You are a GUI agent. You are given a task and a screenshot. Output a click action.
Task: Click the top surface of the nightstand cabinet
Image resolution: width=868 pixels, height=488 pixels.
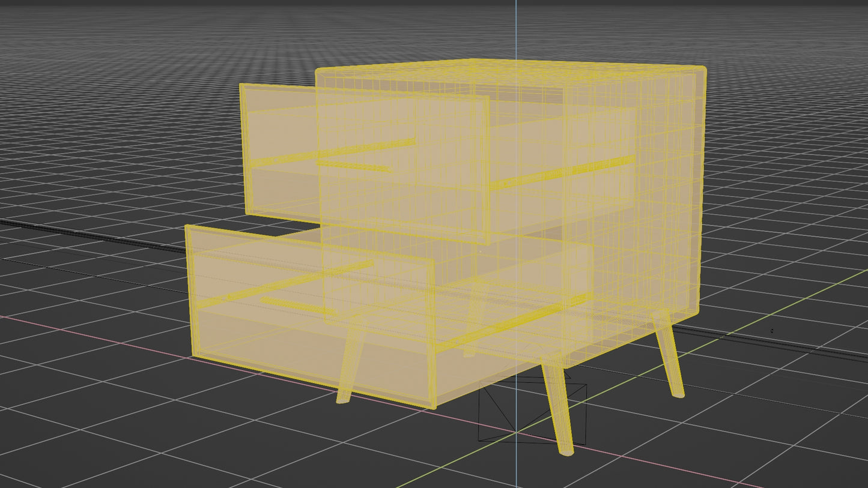(x=511, y=72)
